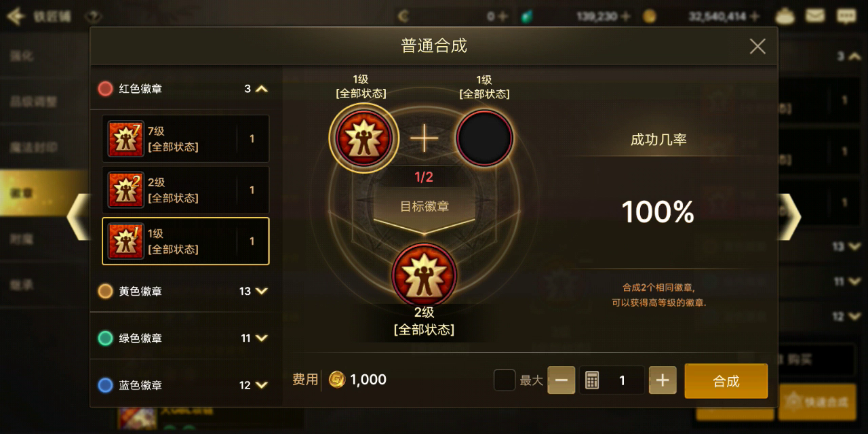Expand the 蓝色徽章 category

click(262, 384)
